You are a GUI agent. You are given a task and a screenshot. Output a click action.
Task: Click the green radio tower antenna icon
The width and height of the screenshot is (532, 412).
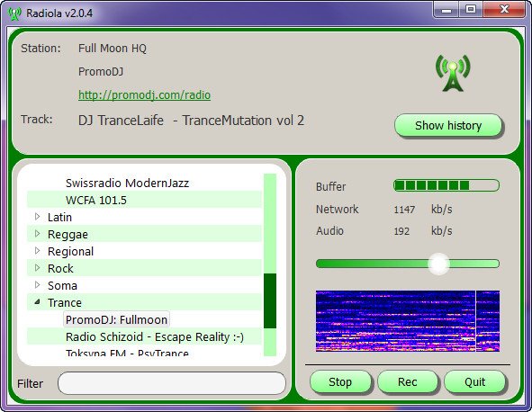(453, 73)
